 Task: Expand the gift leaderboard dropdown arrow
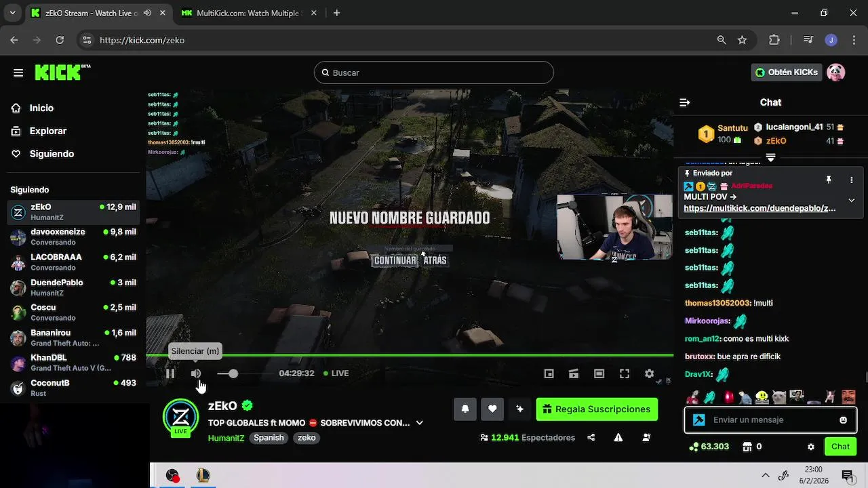click(x=770, y=157)
